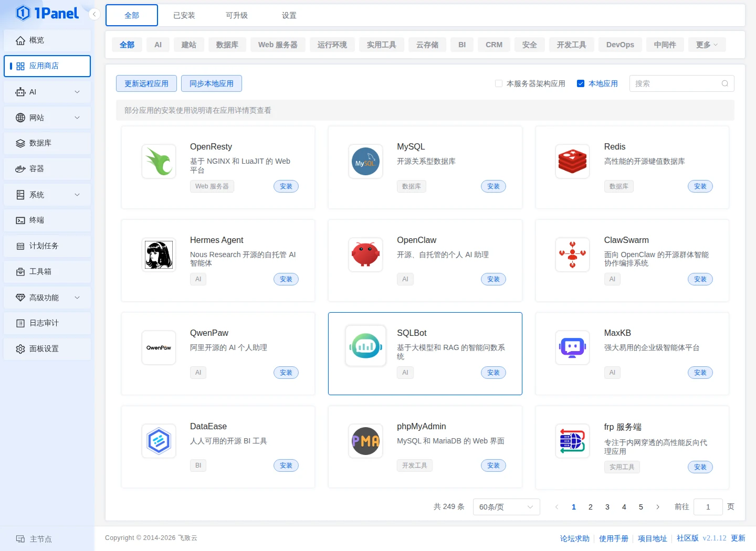Switch to the 已安装 tab

click(x=184, y=15)
